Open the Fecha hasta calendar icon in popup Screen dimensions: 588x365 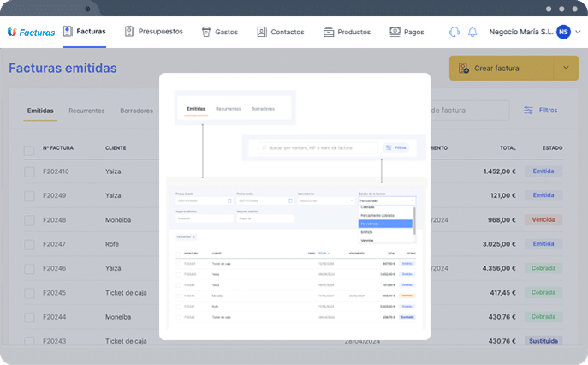(x=290, y=200)
